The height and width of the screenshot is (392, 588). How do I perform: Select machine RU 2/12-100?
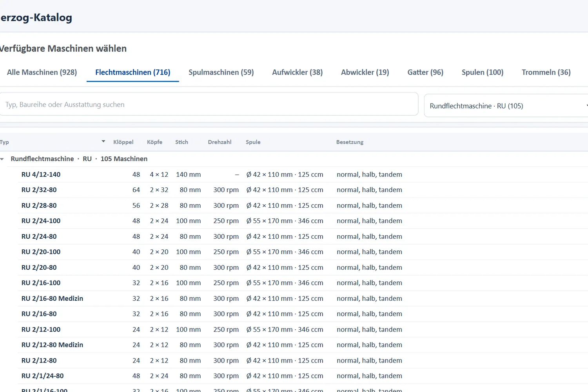coord(303,329)
